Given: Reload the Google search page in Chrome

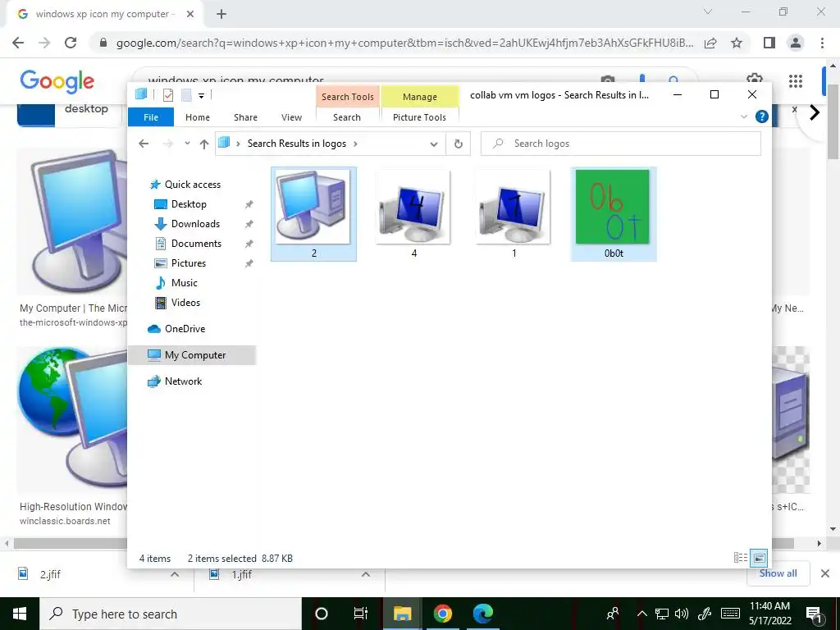Looking at the screenshot, I should pos(71,43).
